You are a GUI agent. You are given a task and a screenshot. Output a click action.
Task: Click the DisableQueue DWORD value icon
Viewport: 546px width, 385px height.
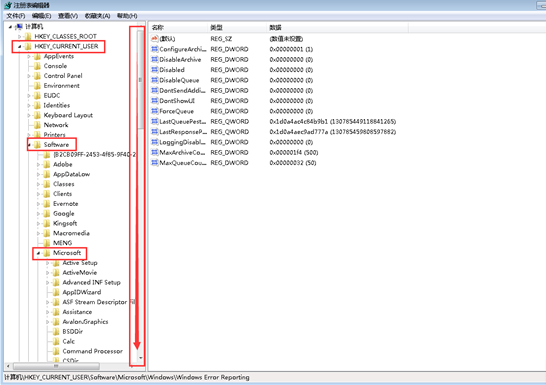pos(155,80)
